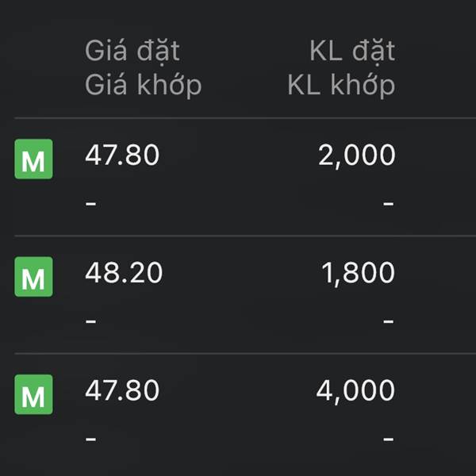Select the 48.20 order price

point(124,273)
